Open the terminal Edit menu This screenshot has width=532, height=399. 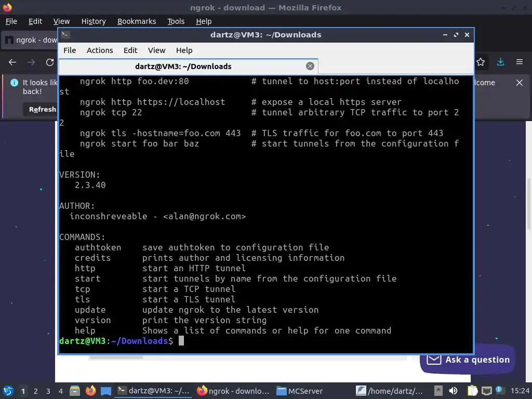point(130,50)
